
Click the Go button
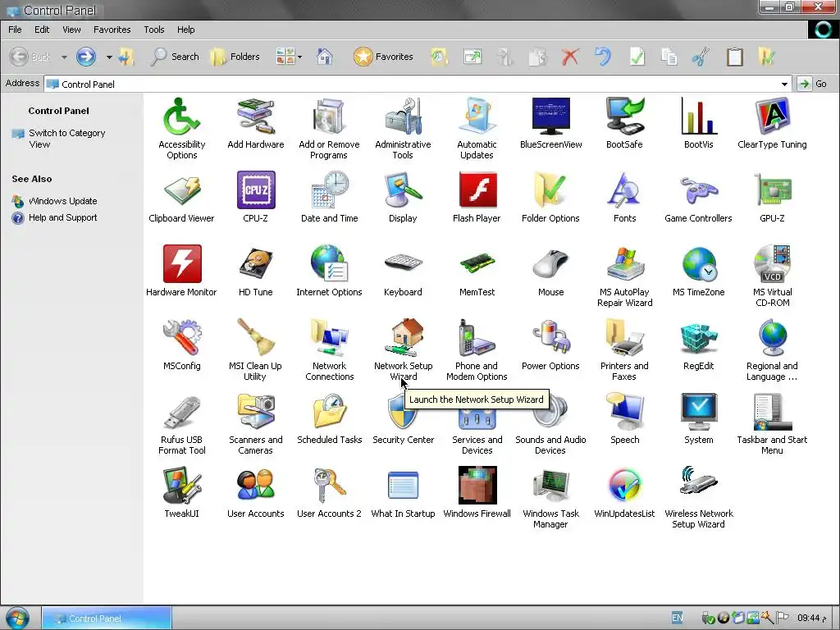(812, 84)
